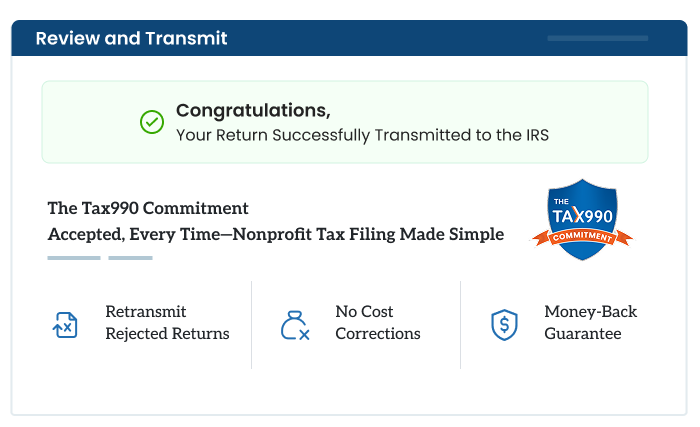
Task: Click the green success checkmark icon
Action: pyautogui.click(x=151, y=122)
